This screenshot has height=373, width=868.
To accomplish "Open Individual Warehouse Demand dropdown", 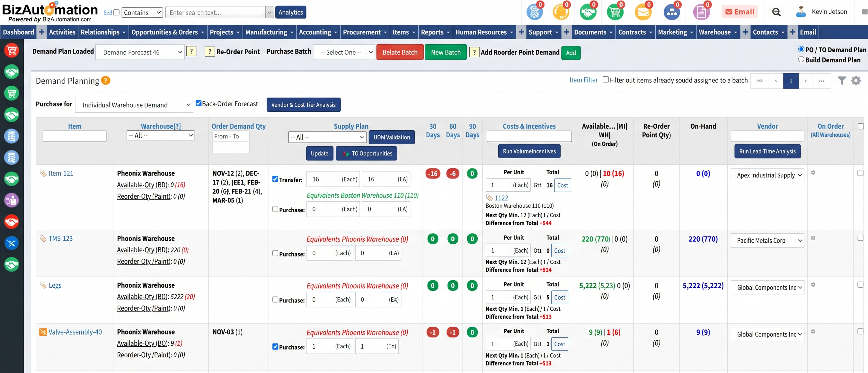I will (x=134, y=105).
